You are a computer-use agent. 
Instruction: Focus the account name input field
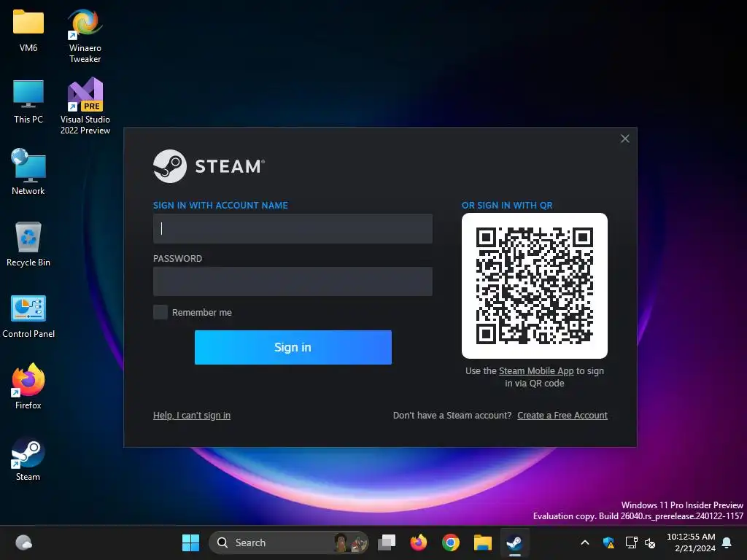point(293,228)
